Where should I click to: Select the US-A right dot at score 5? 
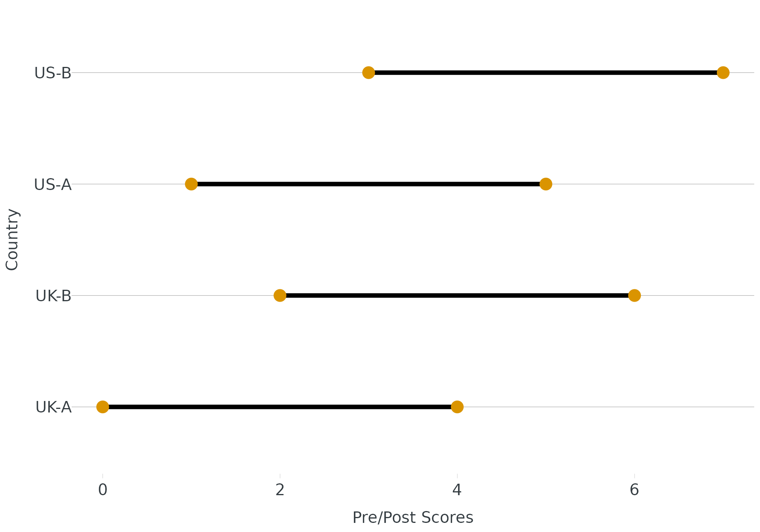[x=546, y=184]
